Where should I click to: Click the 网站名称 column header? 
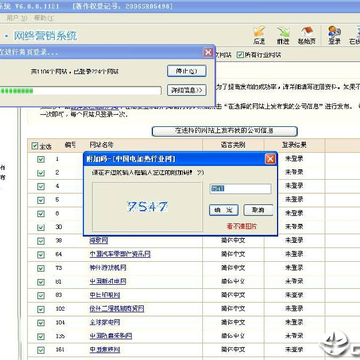[101, 145]
